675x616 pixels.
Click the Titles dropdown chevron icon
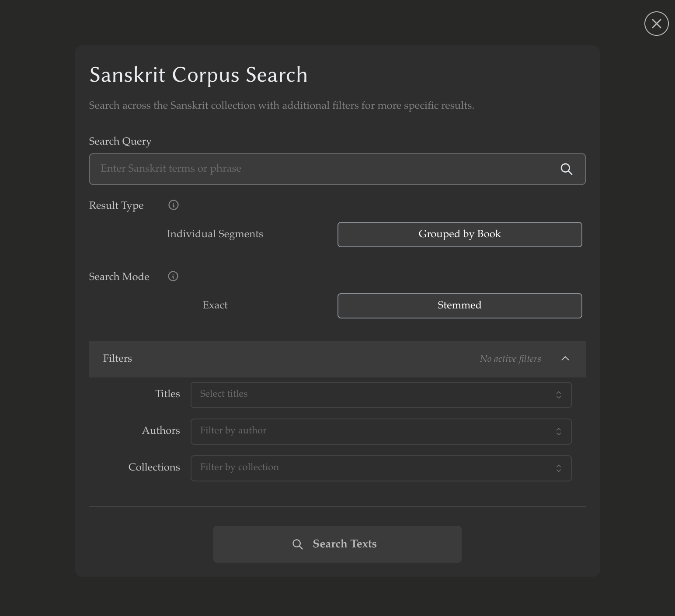pos(559,395)
